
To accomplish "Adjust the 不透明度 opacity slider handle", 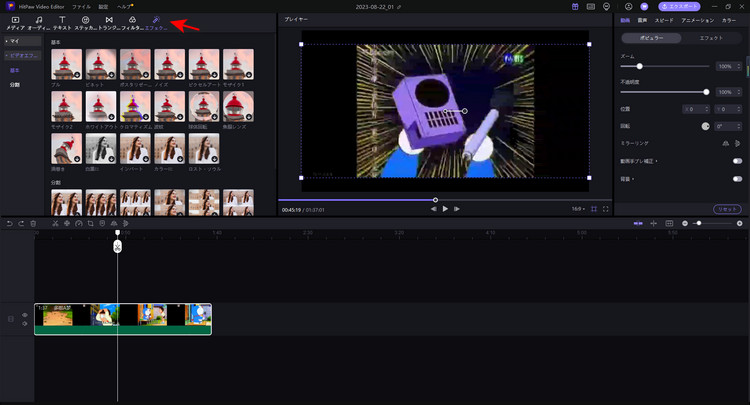I will tap(706, 92).
